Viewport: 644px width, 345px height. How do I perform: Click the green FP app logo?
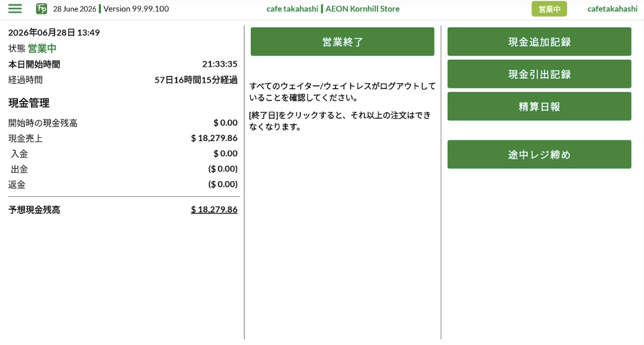pyautogui.click(x=41, y=9)
